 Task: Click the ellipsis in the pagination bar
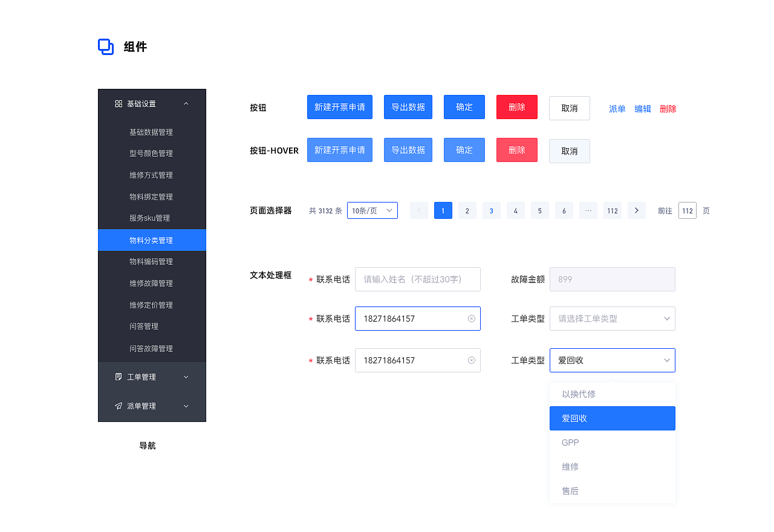[588, 210]
